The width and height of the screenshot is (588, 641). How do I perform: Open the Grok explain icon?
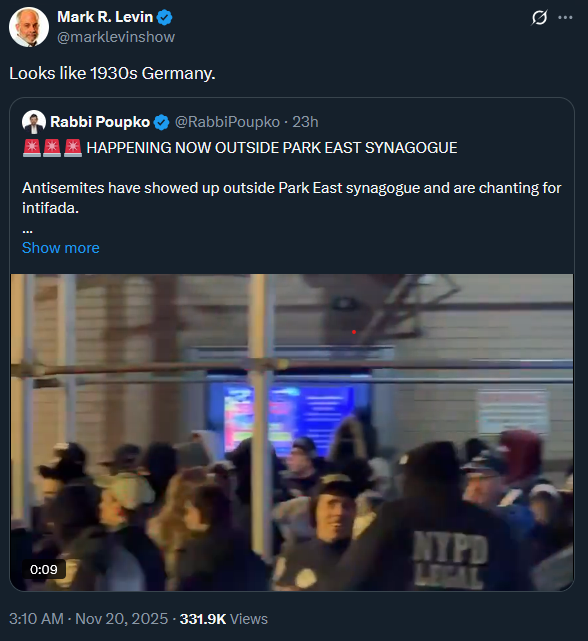click(539, 18)
